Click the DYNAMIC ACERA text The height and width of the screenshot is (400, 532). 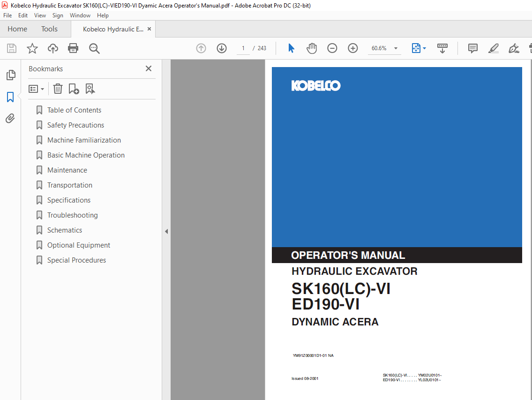[x=335, y=322]
